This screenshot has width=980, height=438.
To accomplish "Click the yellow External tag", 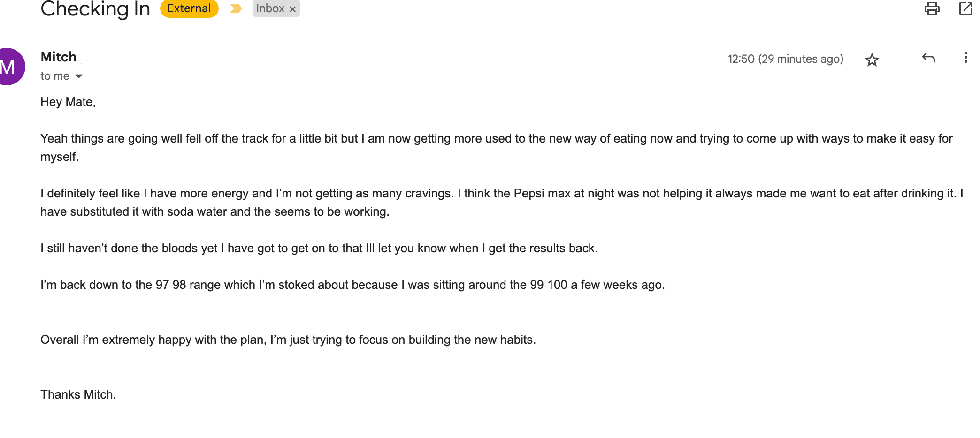I will [189, 8].
